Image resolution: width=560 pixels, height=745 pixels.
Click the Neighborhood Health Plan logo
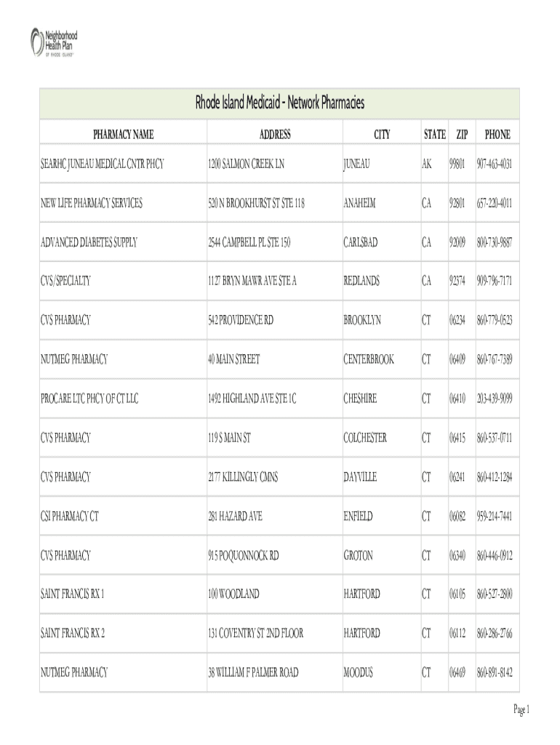[x=53, y=42]
